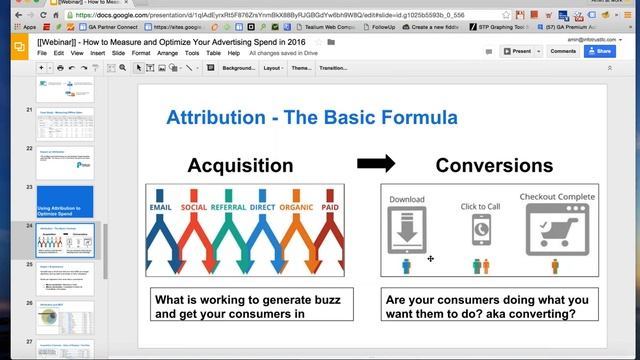Select the Line tool
The height and width of the screenshot is (360, 640).
[x=189, y=68]
